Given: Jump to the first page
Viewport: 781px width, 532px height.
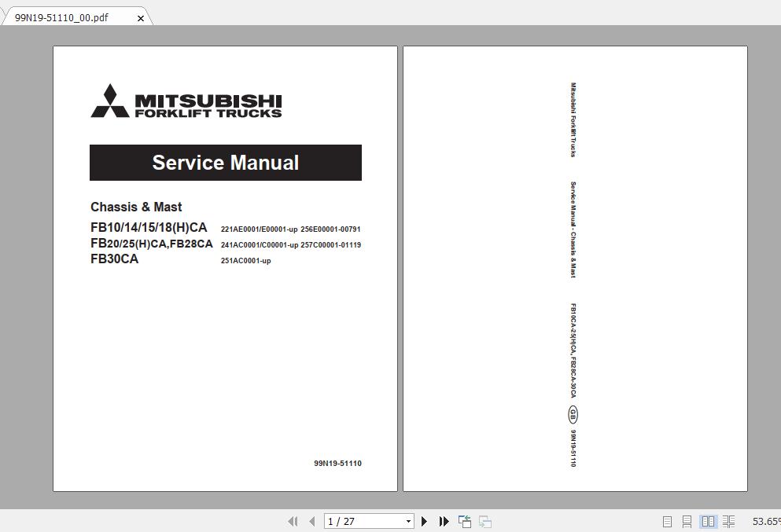Looking at the screenshot, I should [x=292, y=521].
